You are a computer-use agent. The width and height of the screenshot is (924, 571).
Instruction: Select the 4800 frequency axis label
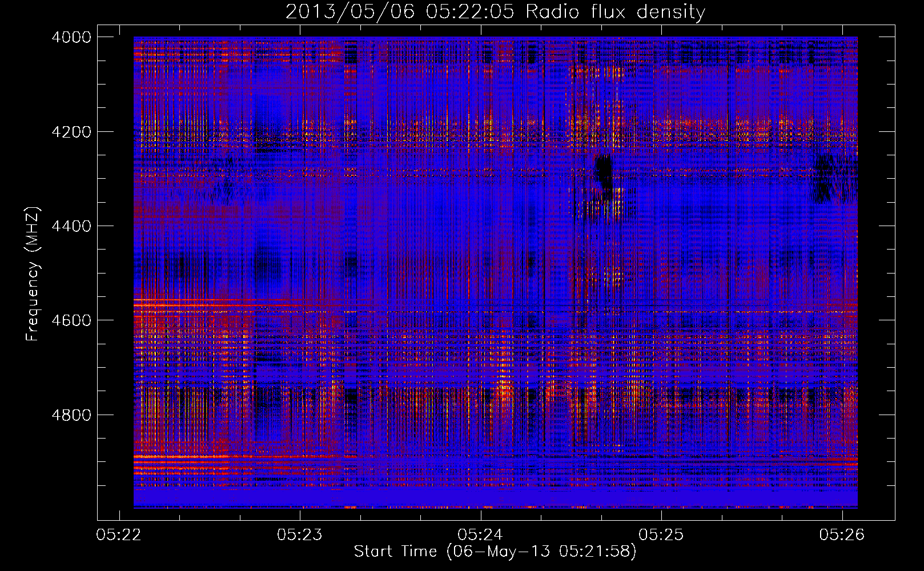[x=71, y=415]
